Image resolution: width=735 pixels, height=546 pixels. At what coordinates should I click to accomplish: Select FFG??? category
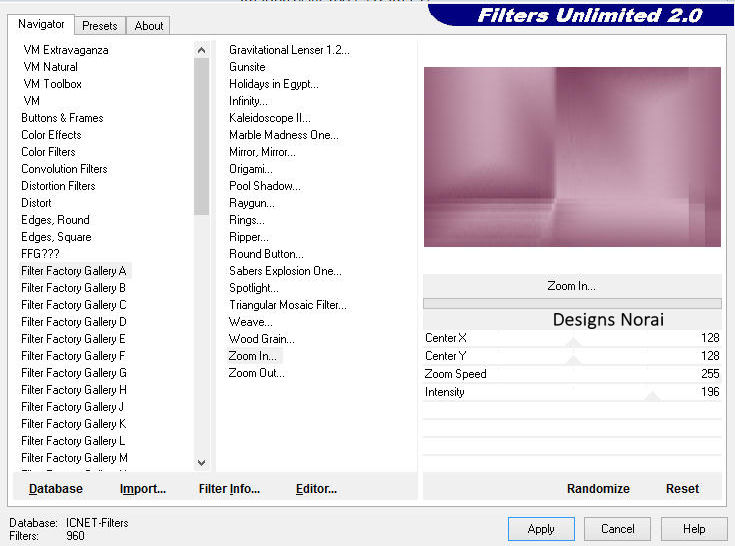coord(40,254)
